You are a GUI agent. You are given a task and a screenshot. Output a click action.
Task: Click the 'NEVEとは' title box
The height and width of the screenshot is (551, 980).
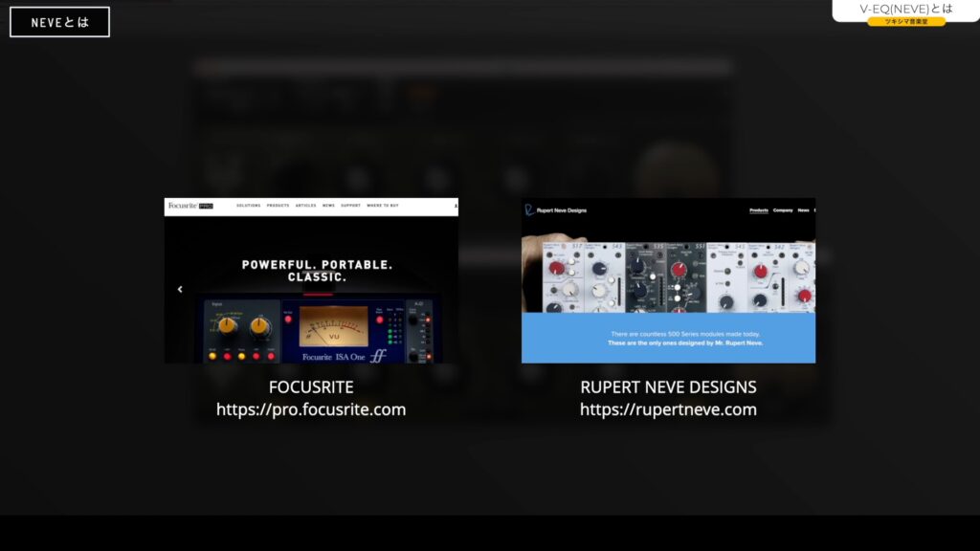(x=59, y=22)
